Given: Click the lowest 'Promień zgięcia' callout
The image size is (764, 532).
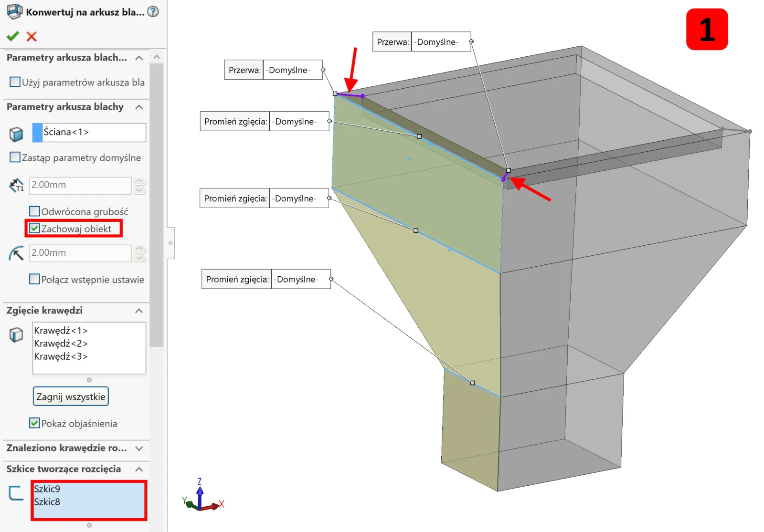Looking at the screenshot, I should click(x=266, y=279).
